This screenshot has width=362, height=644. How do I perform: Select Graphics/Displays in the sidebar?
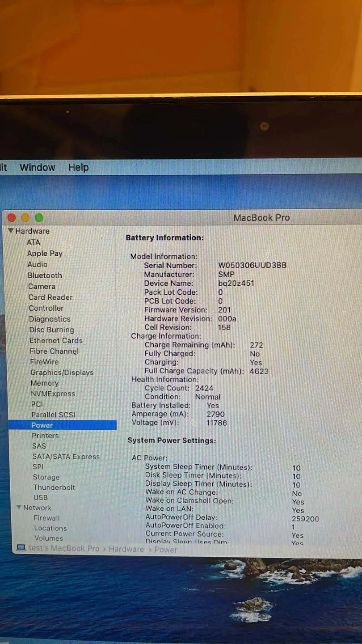62,373
